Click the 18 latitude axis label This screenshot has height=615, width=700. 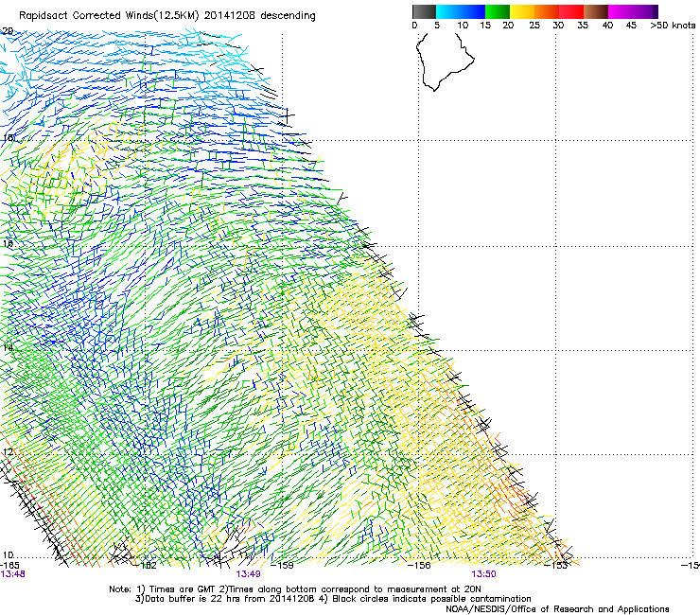pos(9,137)
